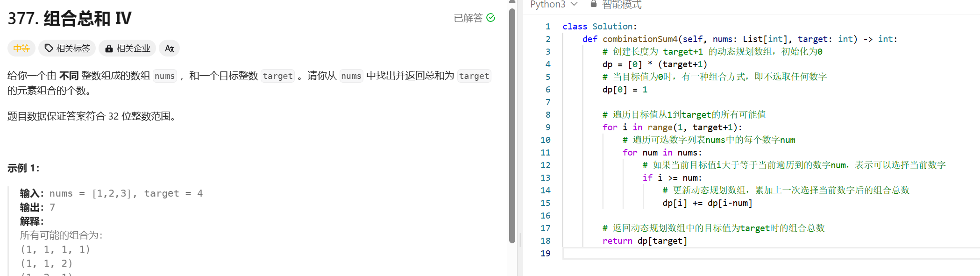This screenshot has height=276, width=980.
Task: Click line number 9 in editor gutter
Action: click(x=547, y=127)
